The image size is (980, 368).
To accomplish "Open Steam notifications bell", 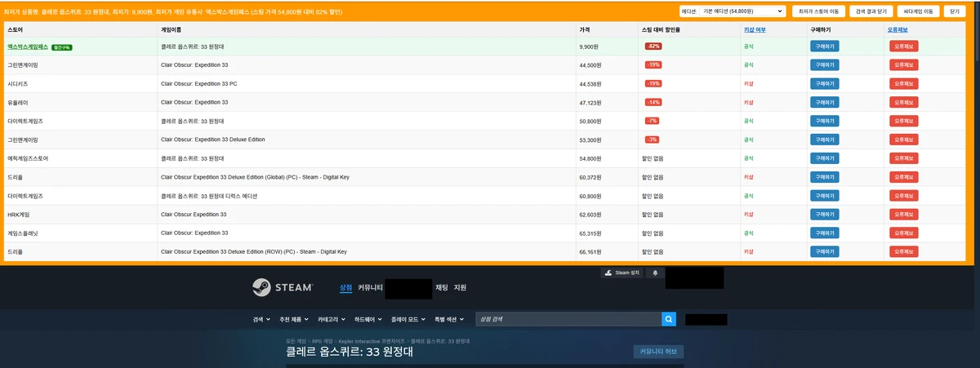I will 654,273.
